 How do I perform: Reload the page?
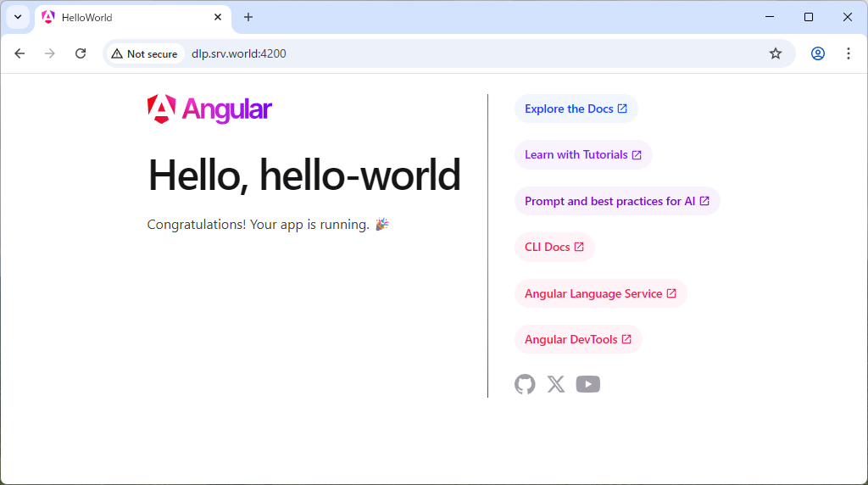tap(81, 53)
